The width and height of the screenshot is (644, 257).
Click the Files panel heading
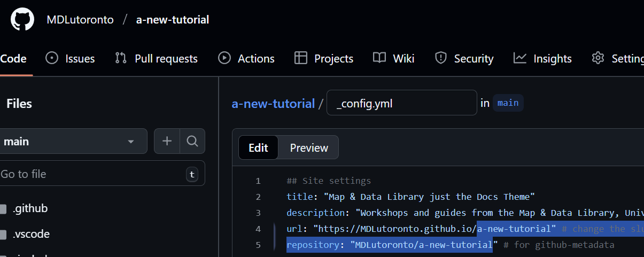point(19,104)
